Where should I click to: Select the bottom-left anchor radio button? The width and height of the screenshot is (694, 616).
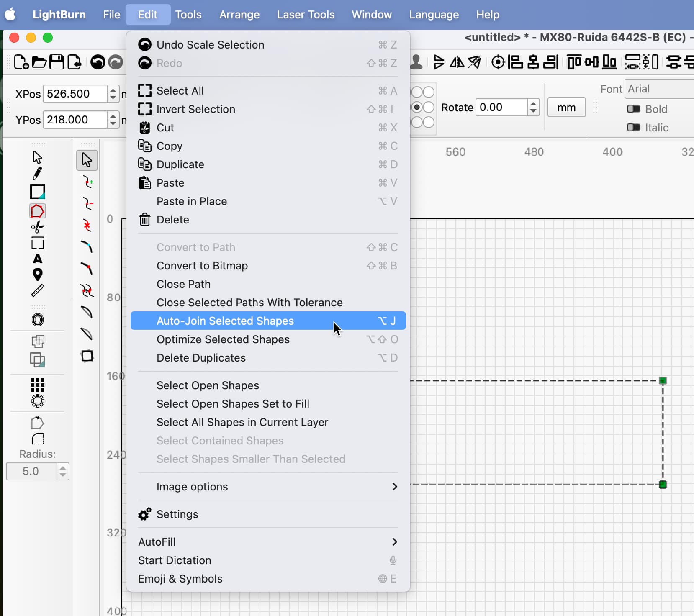click(417, 122)
